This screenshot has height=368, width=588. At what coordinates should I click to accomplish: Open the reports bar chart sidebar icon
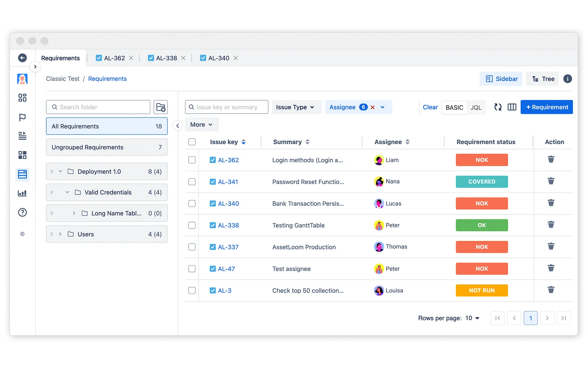22,193
